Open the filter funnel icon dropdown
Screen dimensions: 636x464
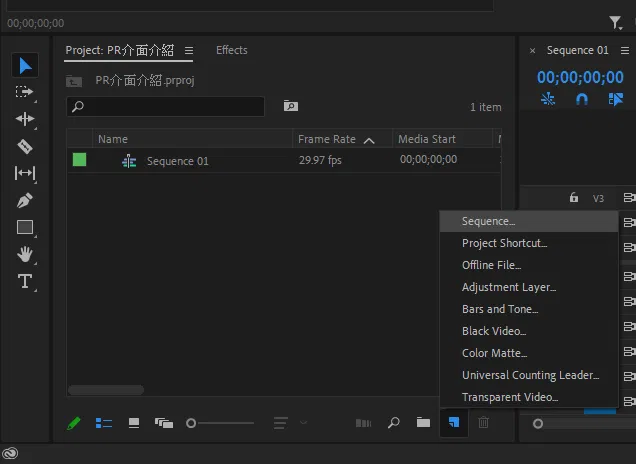(x=615, y=23)
